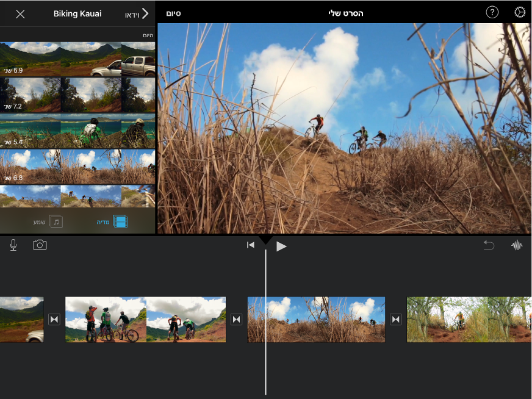Image resolution: width=532 pixels, height=399 pixels.
Task: Switch to the מדיה media tab
Action: (x=112, y=221)
